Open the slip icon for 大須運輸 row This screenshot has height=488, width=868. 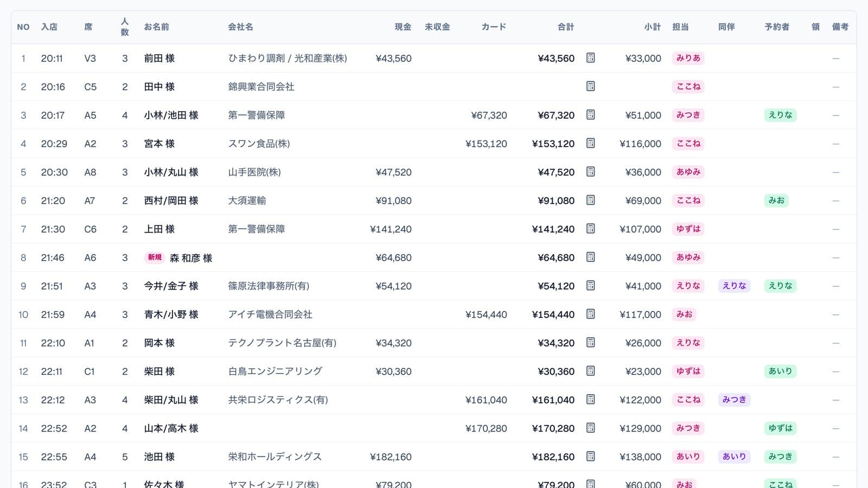(x=591, y=200)
